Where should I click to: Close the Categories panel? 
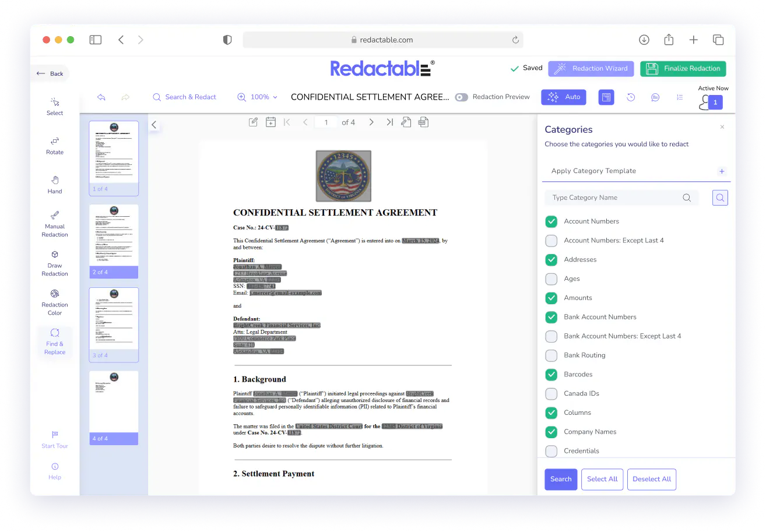722,127
